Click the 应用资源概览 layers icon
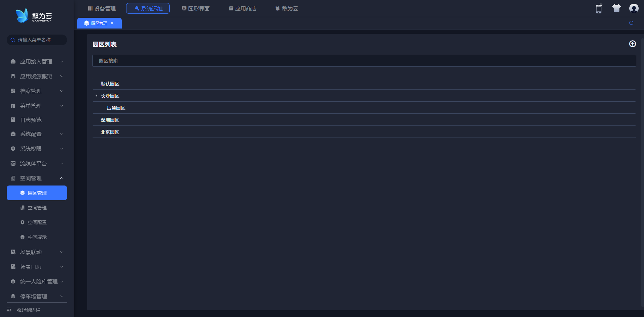644x317 pixels. (13, 76)
